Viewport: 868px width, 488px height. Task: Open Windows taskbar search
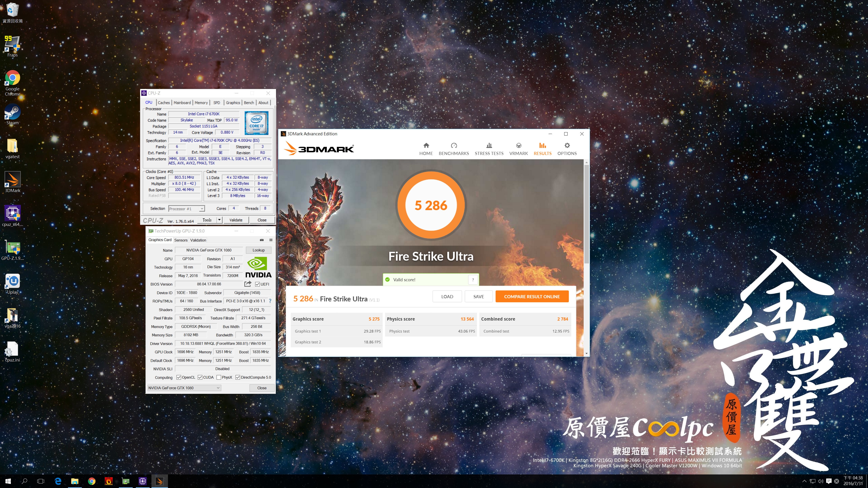[24, 481]
